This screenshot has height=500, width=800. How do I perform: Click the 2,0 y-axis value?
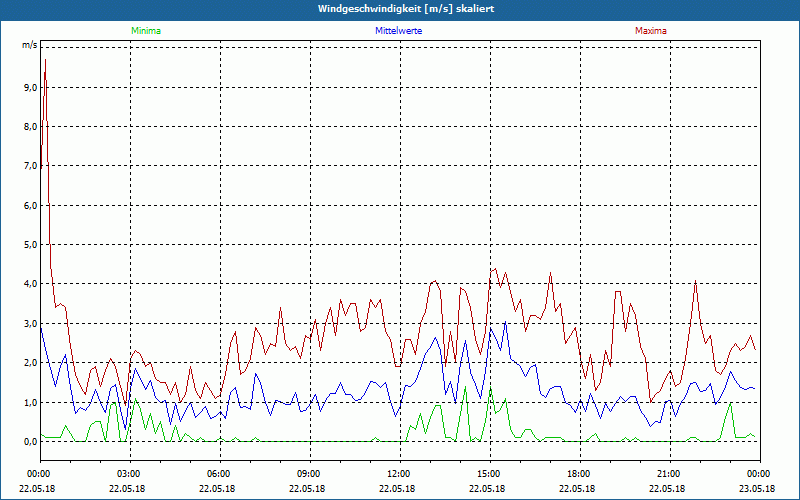[31, 363]
